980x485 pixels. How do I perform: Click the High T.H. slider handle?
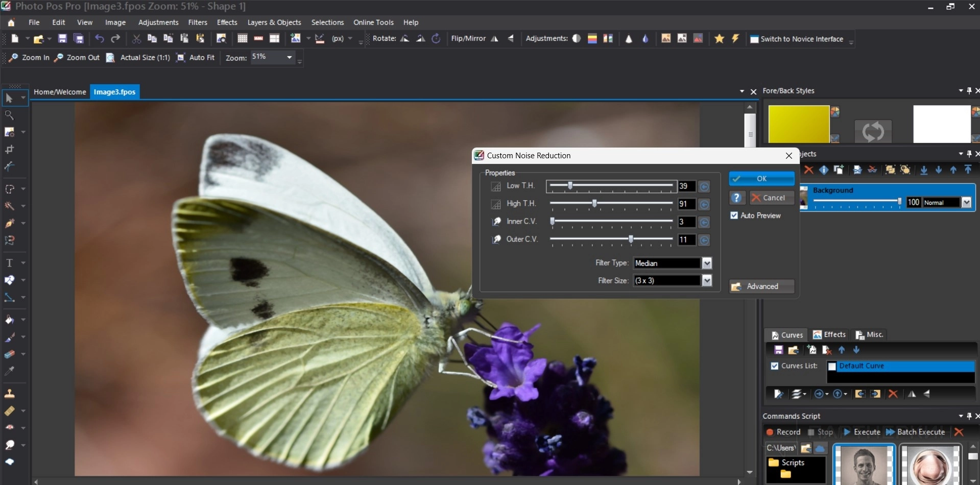(x=594, y=204)
